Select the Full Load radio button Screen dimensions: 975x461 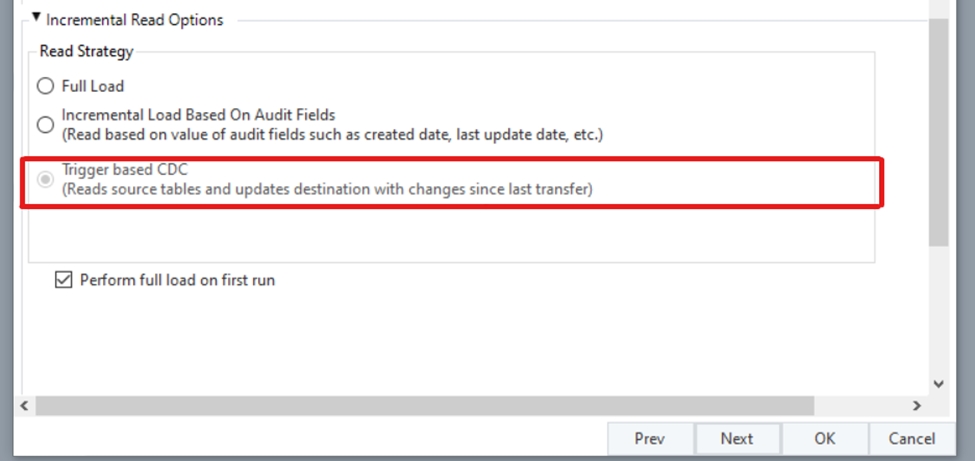(45, 86)
